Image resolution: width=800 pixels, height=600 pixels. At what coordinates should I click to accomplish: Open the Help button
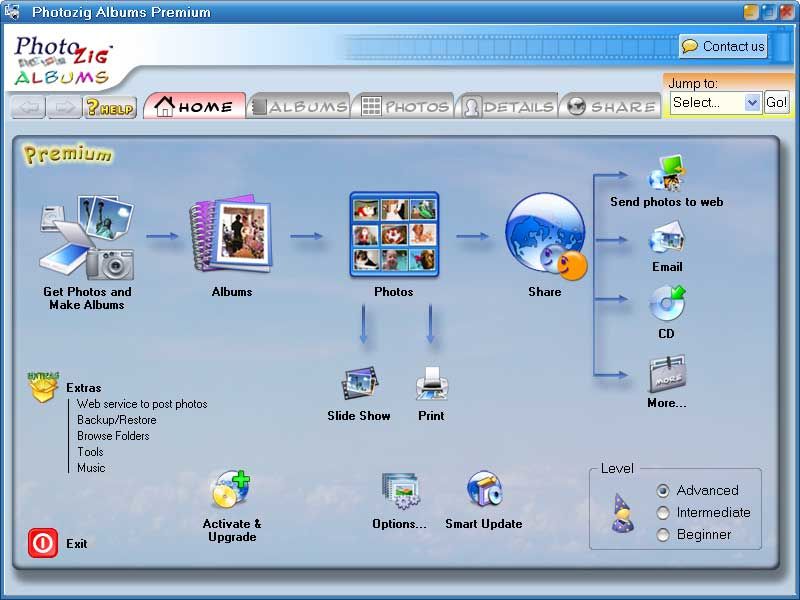[110, 107]
